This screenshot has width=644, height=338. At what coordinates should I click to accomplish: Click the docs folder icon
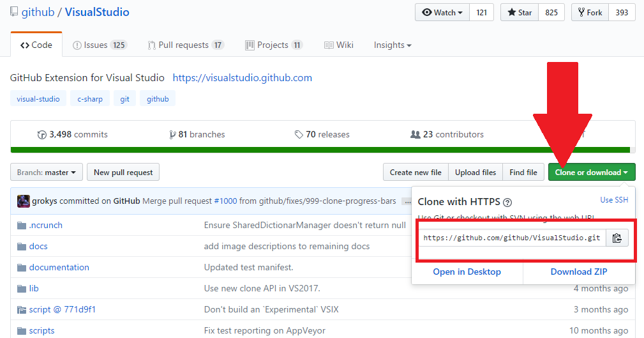click(x=22, y=246)
